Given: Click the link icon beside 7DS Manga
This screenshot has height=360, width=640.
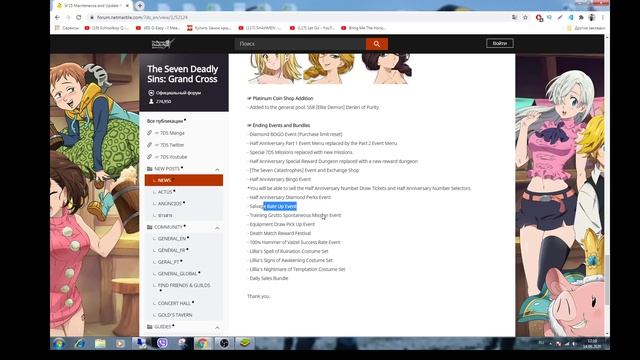Looking at the screenshot, I should click(x=150, y=133).
